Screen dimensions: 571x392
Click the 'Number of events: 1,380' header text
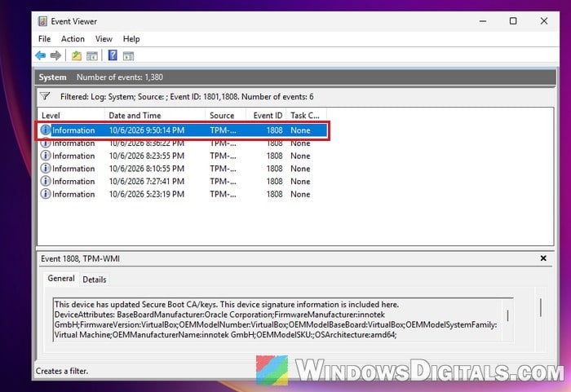(120, 77)
